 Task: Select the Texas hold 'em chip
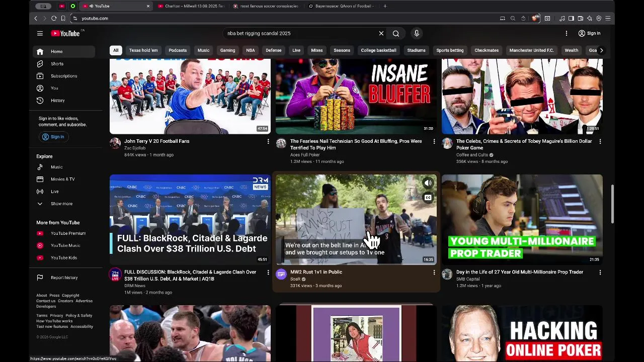[x=143, y=50]
